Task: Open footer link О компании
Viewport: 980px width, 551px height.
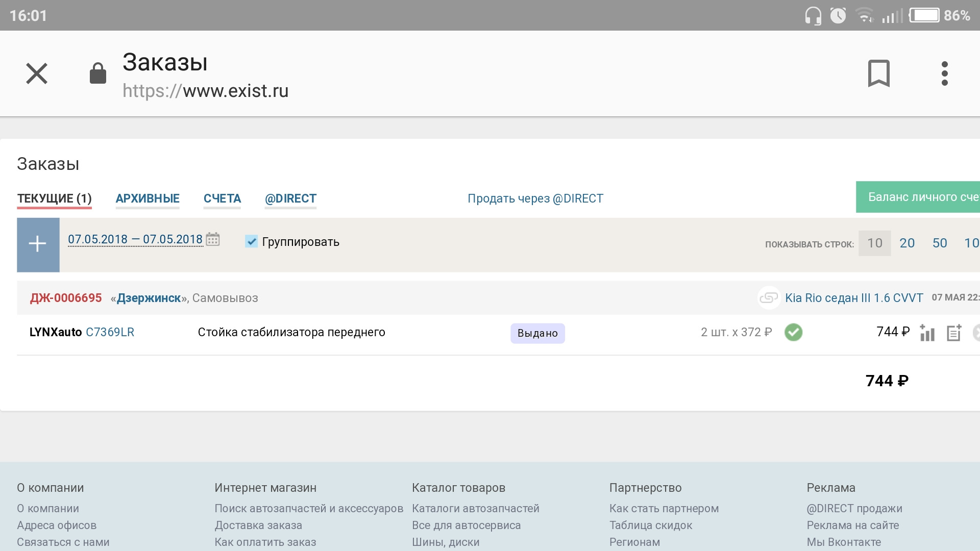Action: [48, 509]
